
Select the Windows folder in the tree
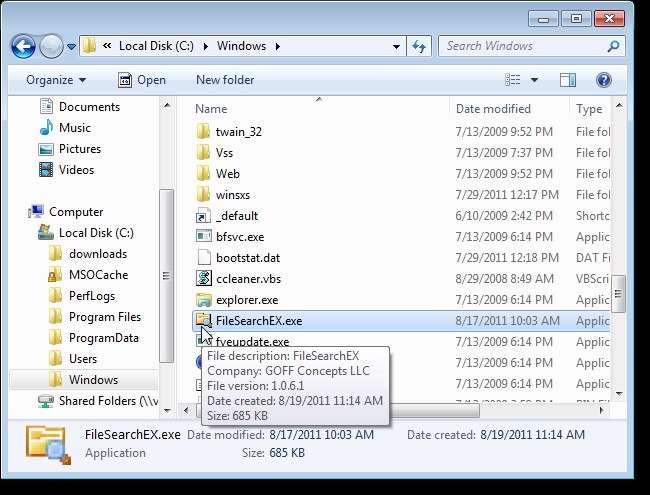(x=83, y=380)
